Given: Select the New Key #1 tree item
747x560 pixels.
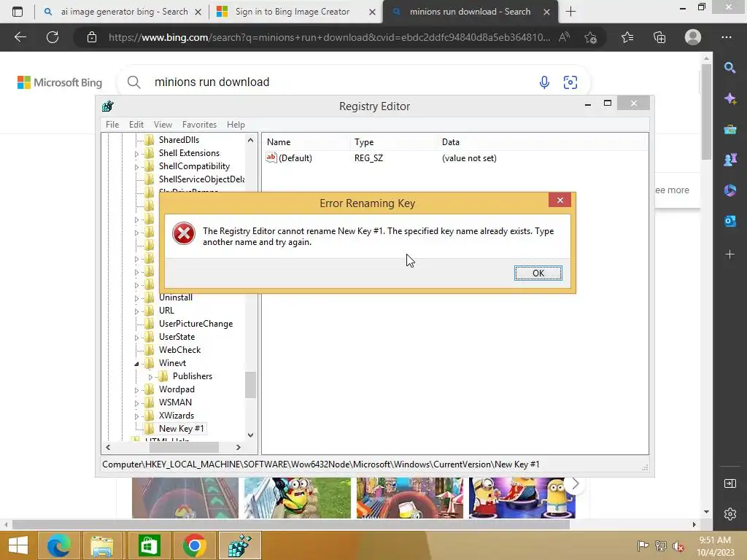Looking at the screenshot, I should pos(181,429).
